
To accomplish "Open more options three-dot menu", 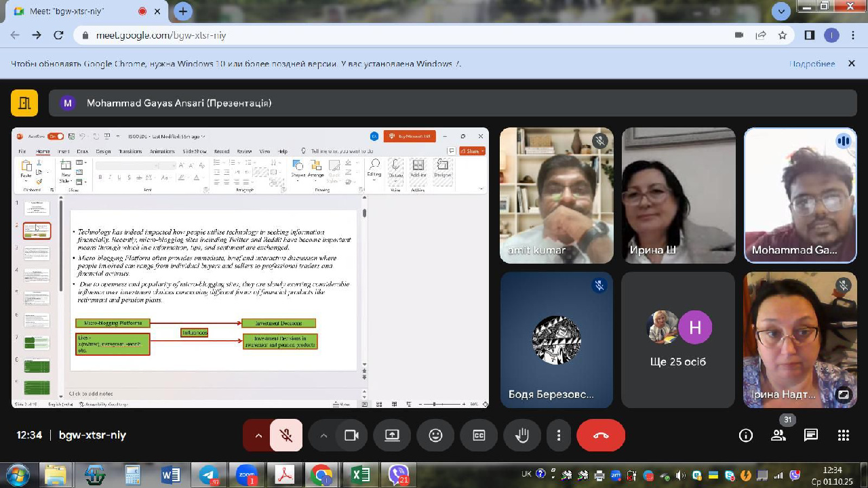I will pyautogui.click(x=559, y=435).
